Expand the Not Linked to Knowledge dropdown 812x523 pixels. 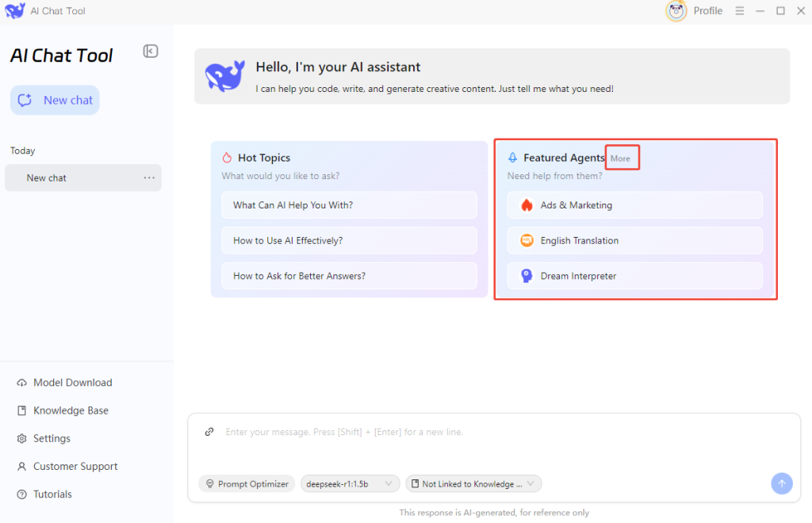click(473, 483)
